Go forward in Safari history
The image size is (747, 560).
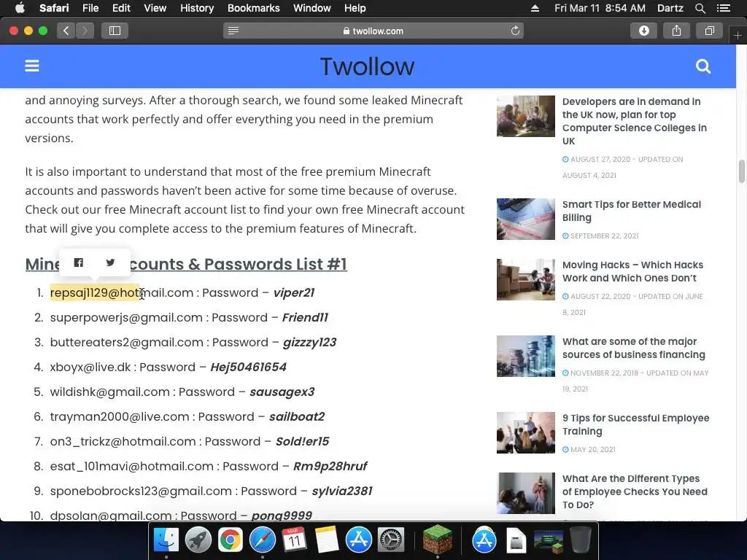tap(85, 31)
